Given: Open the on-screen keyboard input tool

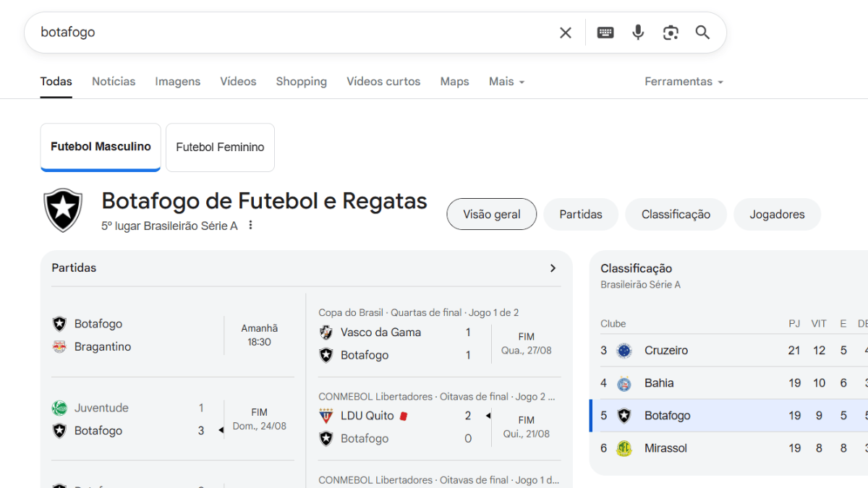Looking at the screenshot, I should (605, 33).
